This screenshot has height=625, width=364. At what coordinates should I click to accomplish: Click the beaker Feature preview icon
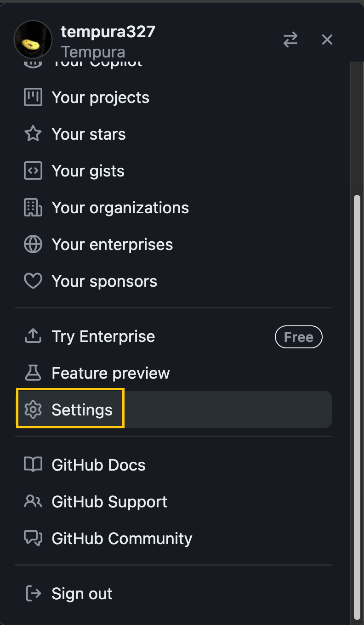[x=33, y=373]
